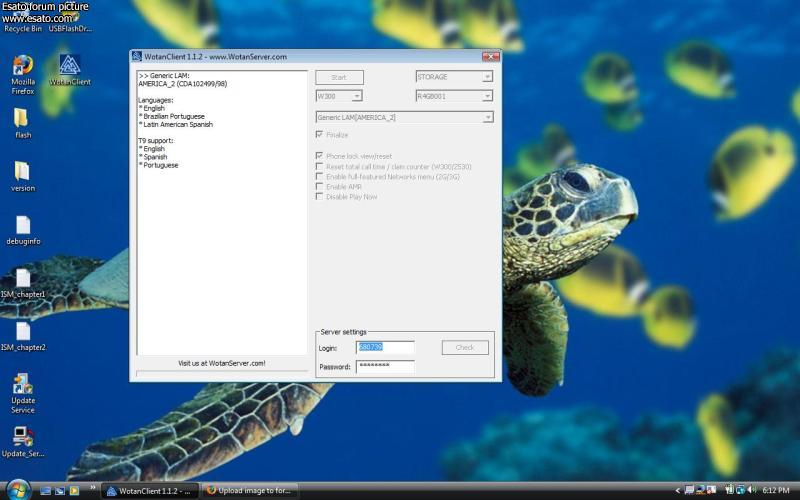Toggle the Enable AMR checkbox

pos(319,187)
